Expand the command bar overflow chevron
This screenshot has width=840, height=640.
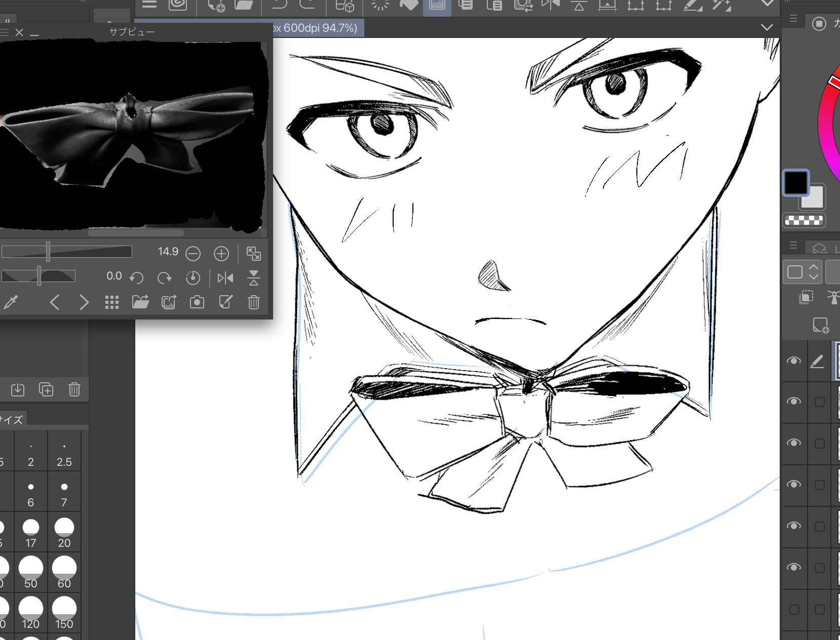pos(768,4)
